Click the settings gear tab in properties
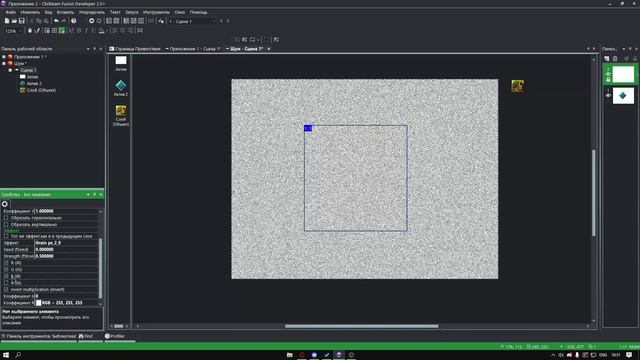Screen dimensions: 640x360 click(x=5, y=204)
